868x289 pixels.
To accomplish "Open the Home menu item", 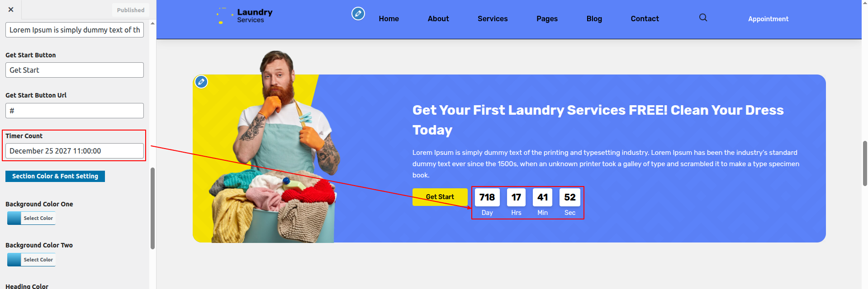I will 389,19.
